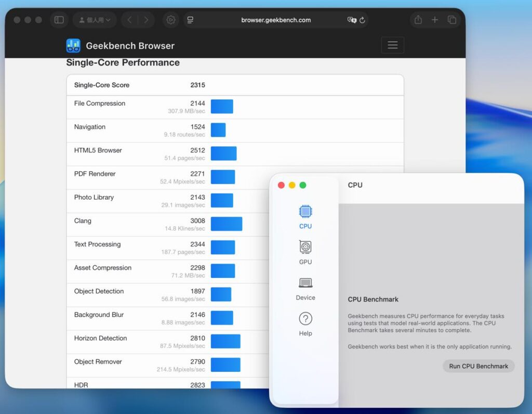Open the Help section in sidebar
Screen dimensions: 532x414
305,319
